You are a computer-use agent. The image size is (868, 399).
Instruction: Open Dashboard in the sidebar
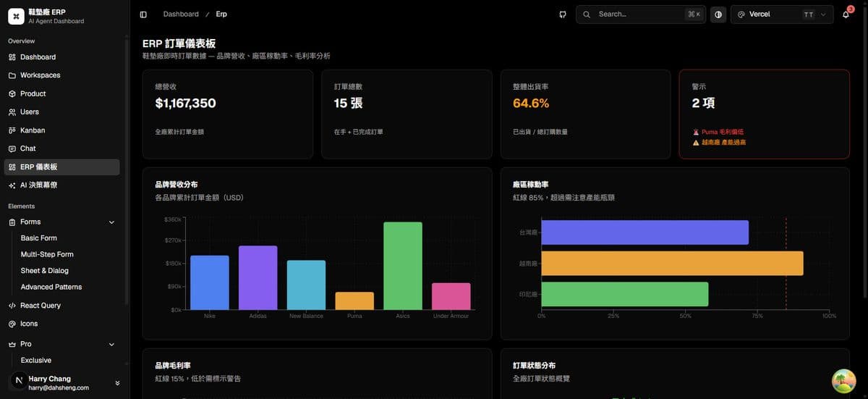(63, 57)
